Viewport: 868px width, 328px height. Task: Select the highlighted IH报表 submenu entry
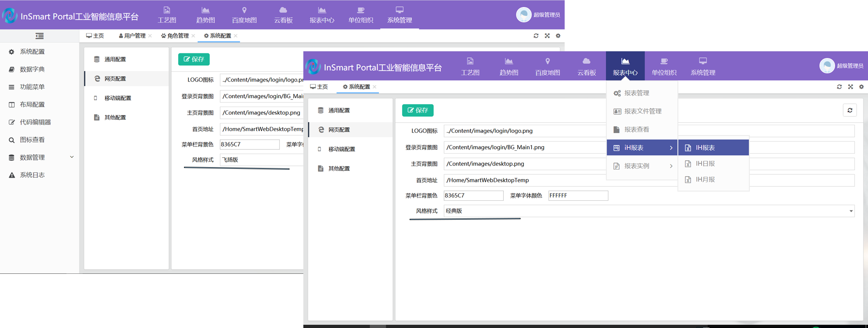[713, 148]
